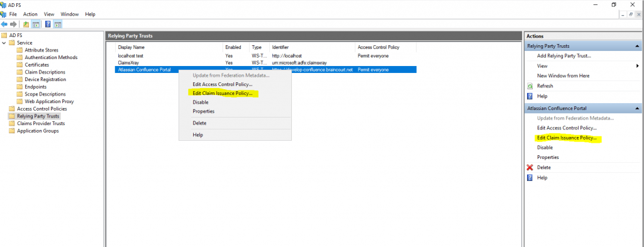This screenshot has height=247, width=644.
Task: Click the 'http://localhost' identifier cell
Action: (287, 55)
